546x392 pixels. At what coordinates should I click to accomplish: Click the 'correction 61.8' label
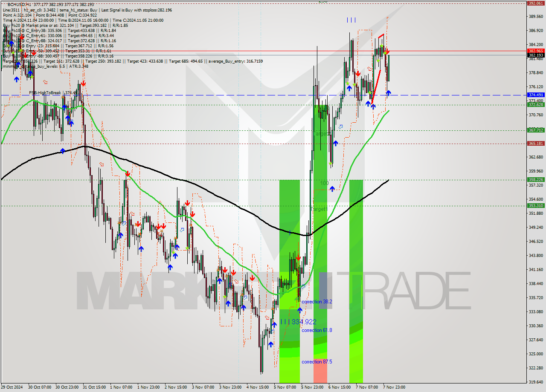click(x=317, y=330)
